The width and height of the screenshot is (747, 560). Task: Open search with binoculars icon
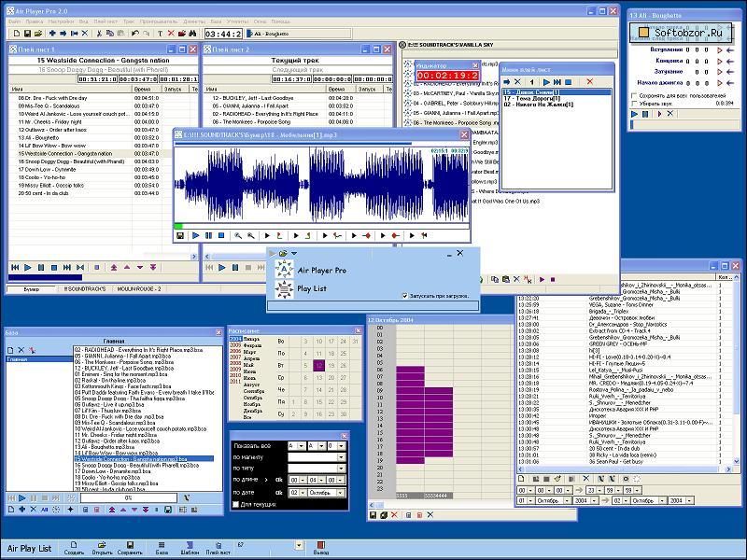(192, 34)
